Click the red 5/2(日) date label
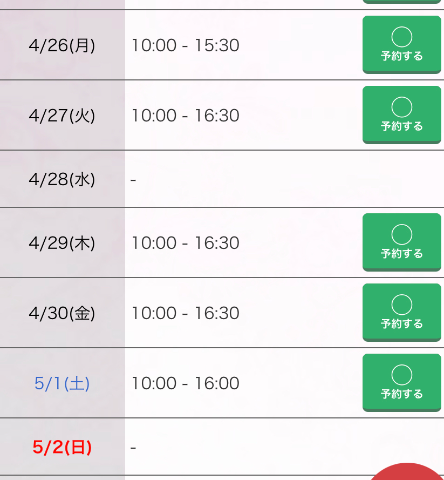The height and width of the screenshot is (480, 444). [x=62, y=447]
